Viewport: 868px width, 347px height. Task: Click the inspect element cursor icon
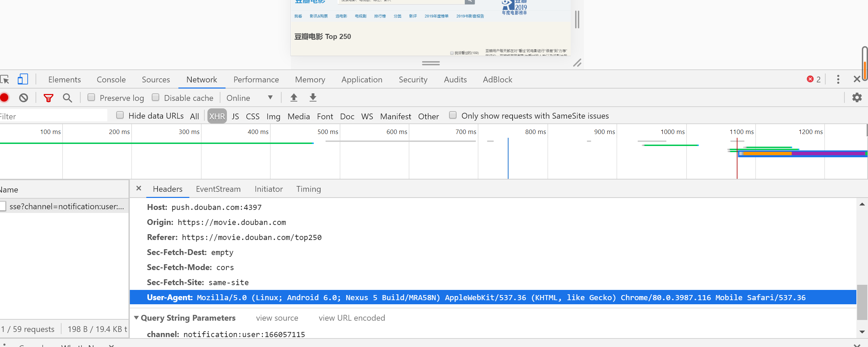pyautogui.click(x=5, y=80)
